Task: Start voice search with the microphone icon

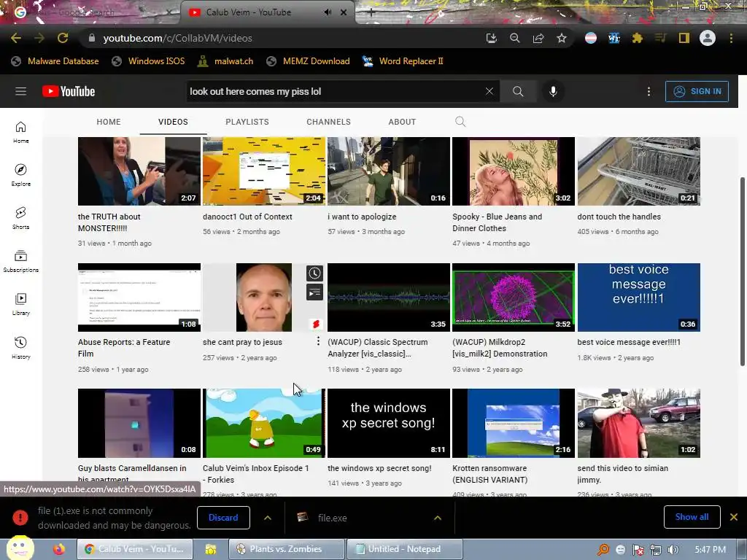Action: click(x=553, y=91)
